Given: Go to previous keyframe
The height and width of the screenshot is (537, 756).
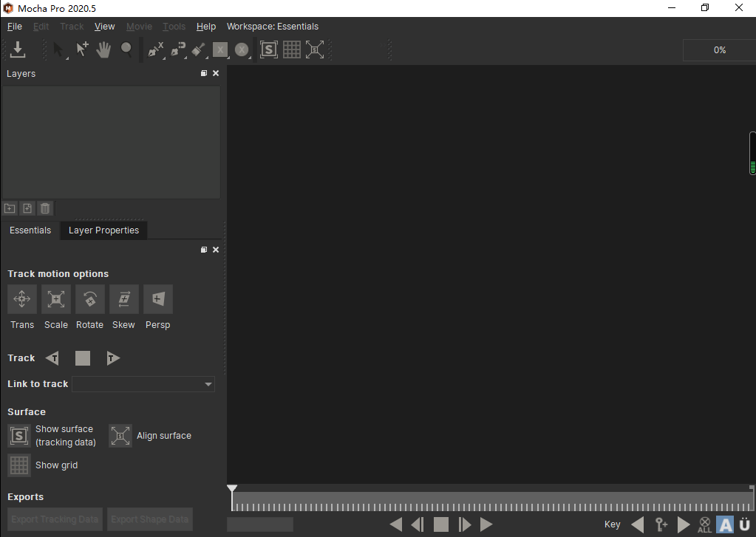Looking at the screenshot, I should tap(638, 524).
